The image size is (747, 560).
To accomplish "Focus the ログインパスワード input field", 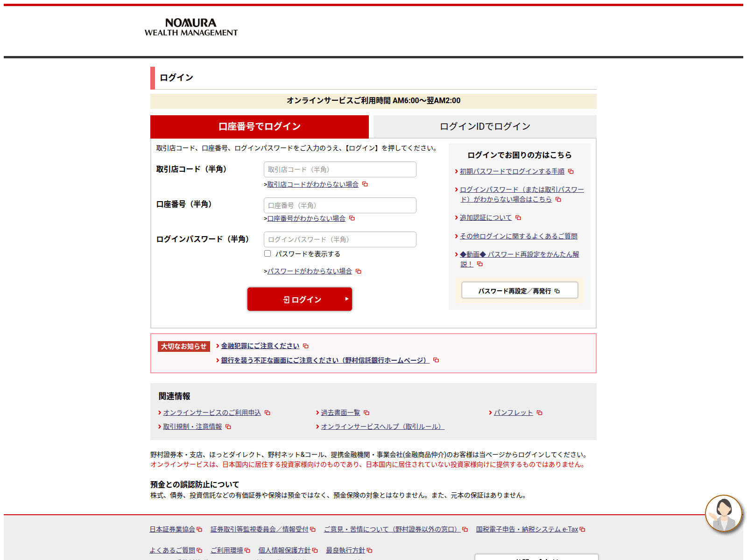I will 340,239.
